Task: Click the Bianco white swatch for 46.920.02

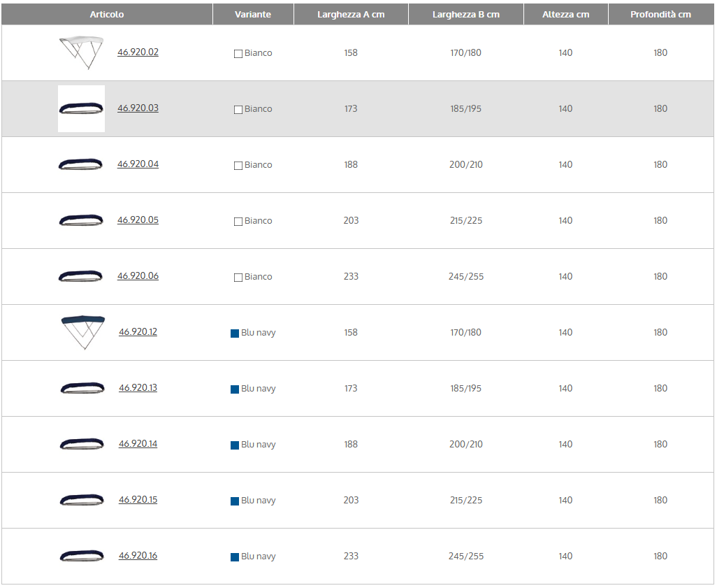Action: pos(238,54)
